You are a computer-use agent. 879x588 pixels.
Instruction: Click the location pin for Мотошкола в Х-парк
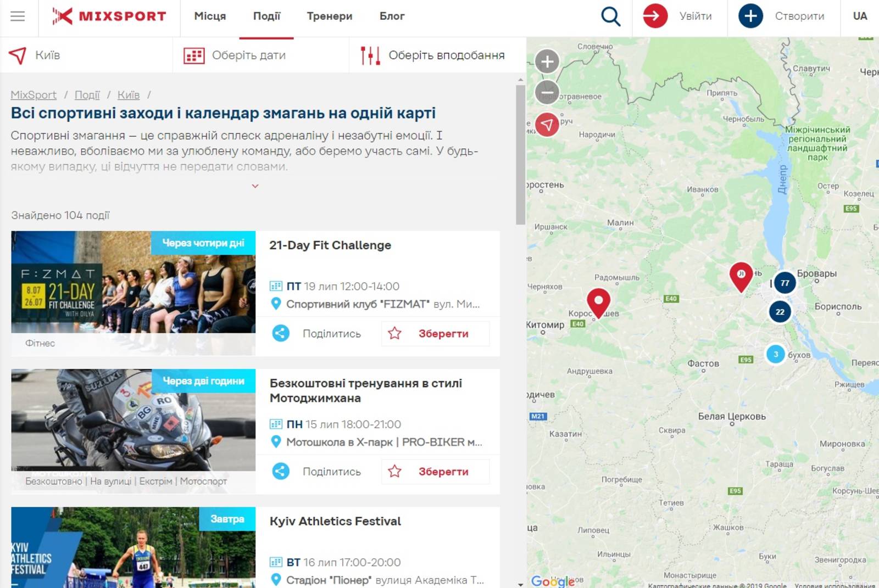(x=276, y=441)
